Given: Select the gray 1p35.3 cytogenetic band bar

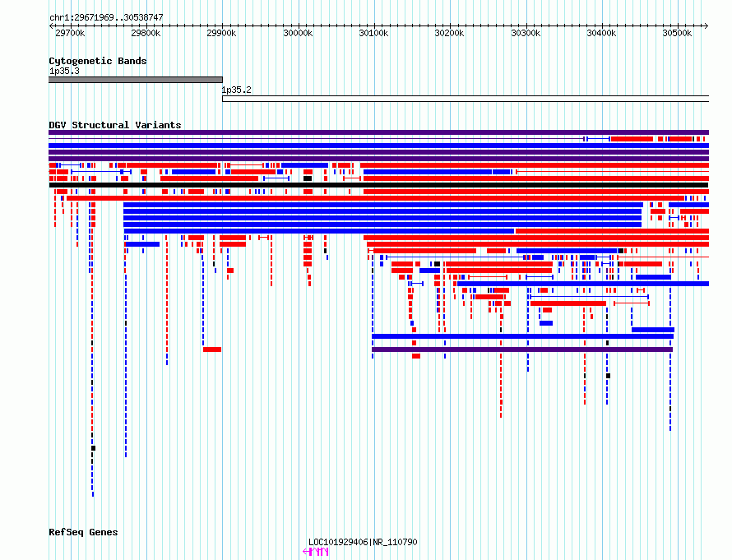Looking at the screenshot, I should (x=136, y=80).
